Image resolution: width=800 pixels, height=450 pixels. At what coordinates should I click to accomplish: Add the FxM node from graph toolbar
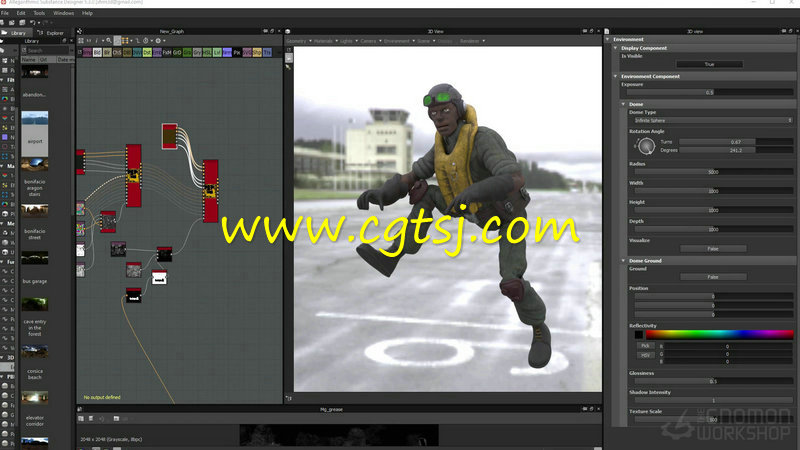167,53
